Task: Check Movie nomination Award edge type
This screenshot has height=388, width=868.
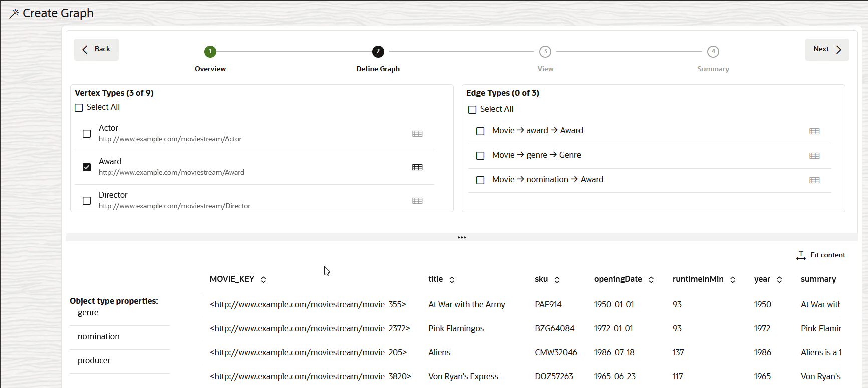Action: [480, 180]
